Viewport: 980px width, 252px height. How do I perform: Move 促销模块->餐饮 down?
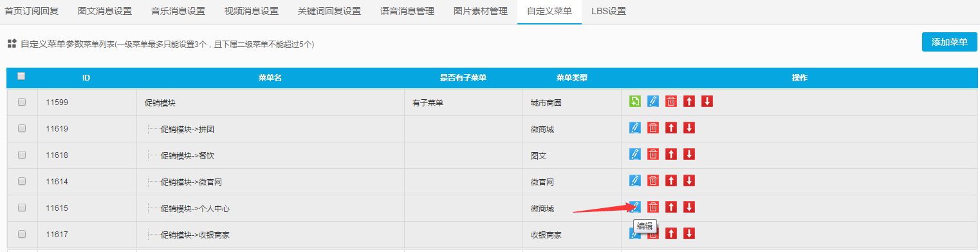(689, 154)
